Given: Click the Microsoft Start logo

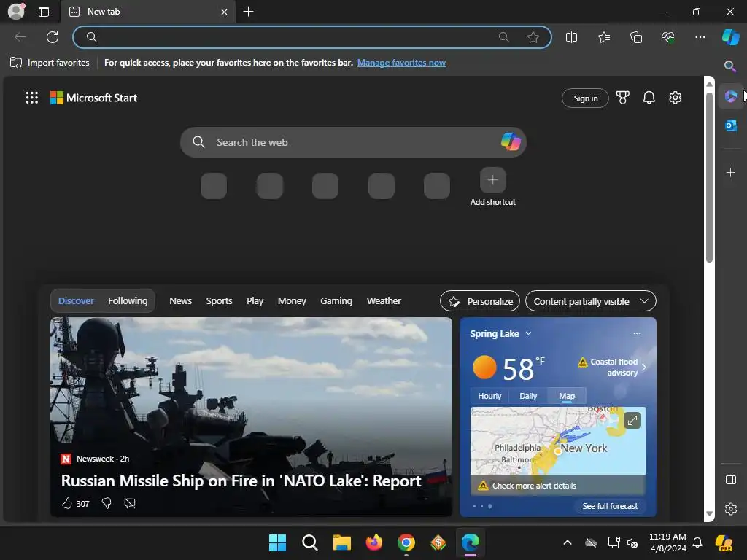Looking at the screenshot, I should [94, 98].
